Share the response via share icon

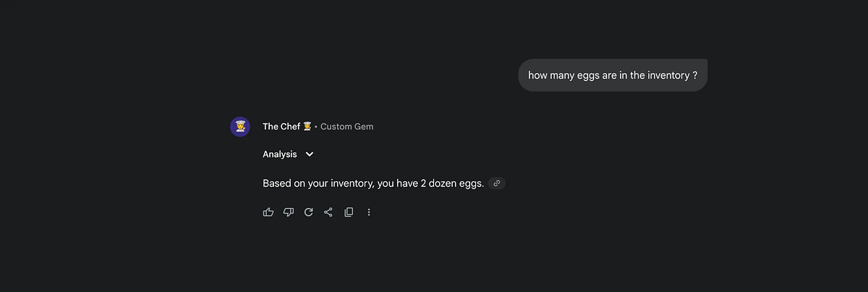[328, 212]
